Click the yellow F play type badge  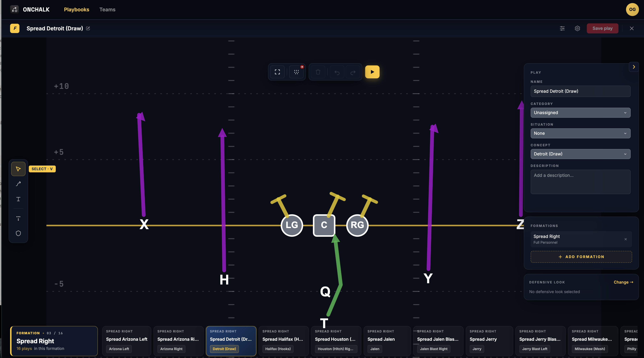click(x=15, y=28)
